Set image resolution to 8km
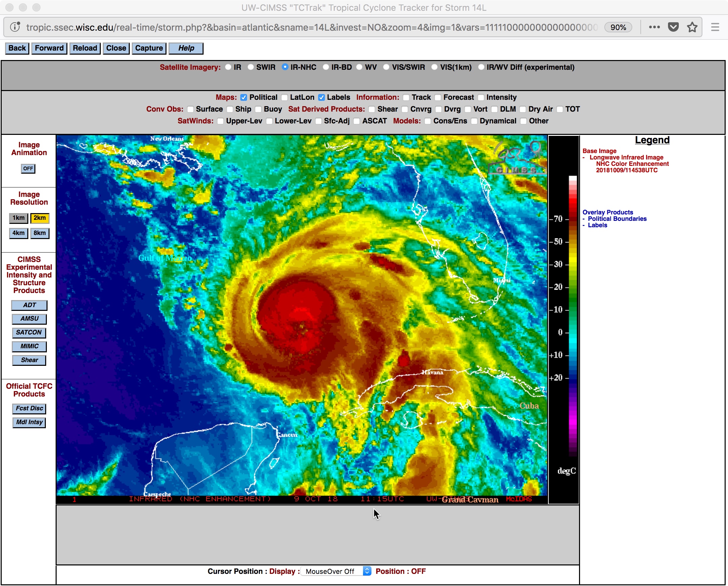The width and height of the screenshot is (728, 586). 40,233
